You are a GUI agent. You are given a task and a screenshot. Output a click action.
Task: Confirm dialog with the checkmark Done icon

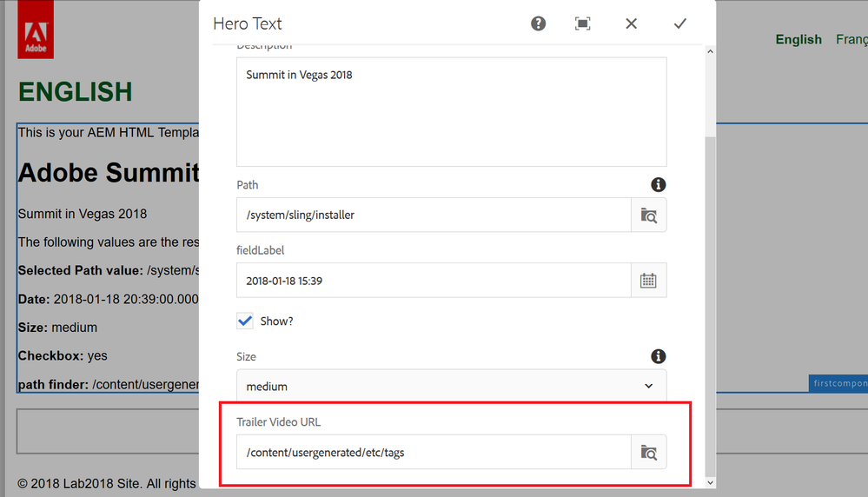click(x=680, y=23)
